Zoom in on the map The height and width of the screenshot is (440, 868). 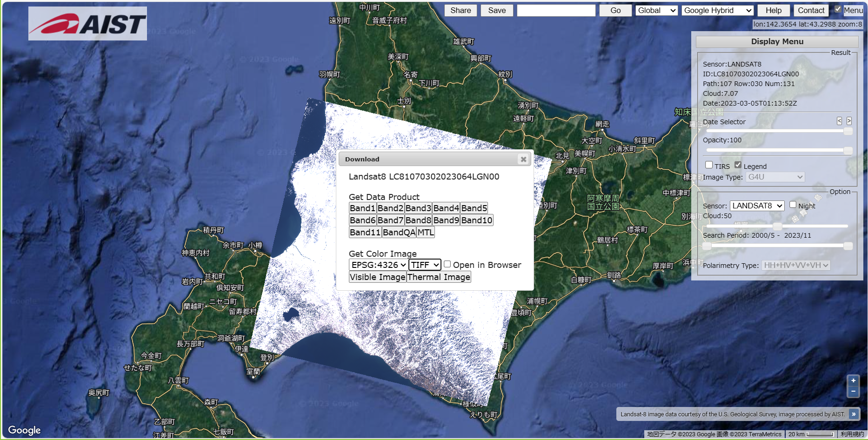coord(853,380)
